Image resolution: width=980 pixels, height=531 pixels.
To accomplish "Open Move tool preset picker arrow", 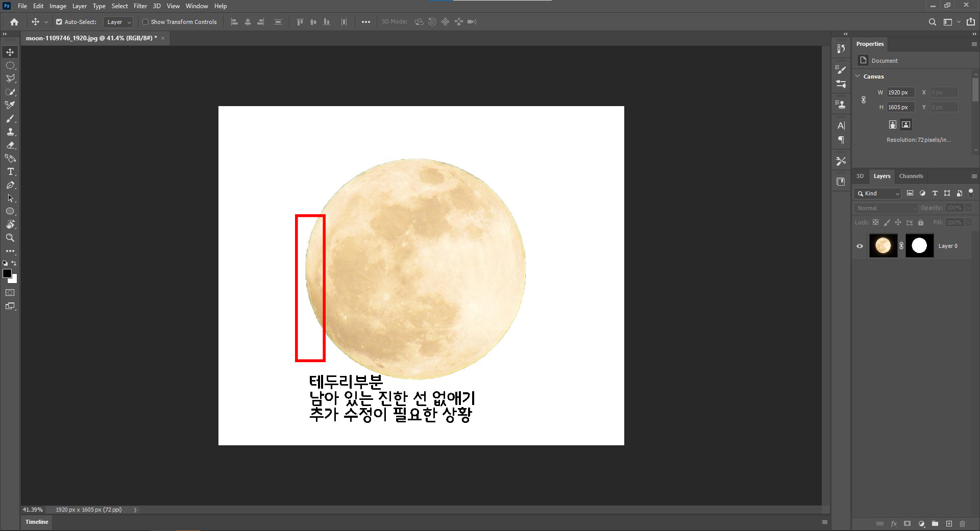I will click(x=46, y=22).
